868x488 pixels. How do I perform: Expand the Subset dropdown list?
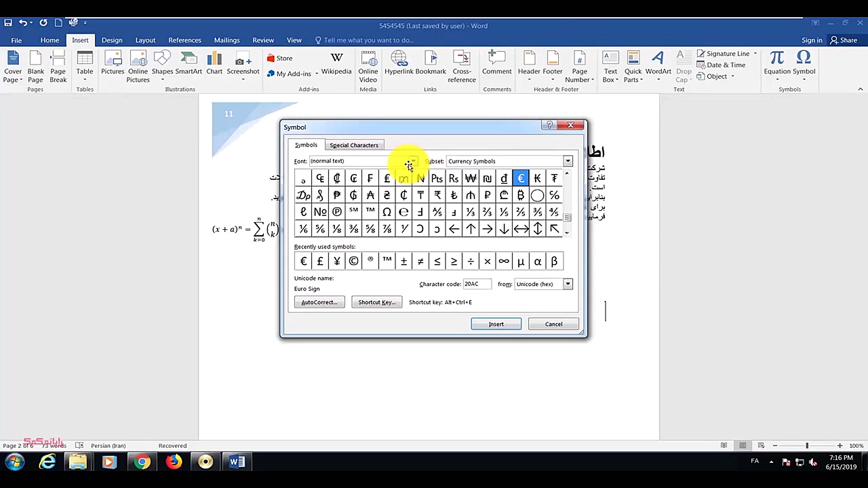(x=568, y=161)
